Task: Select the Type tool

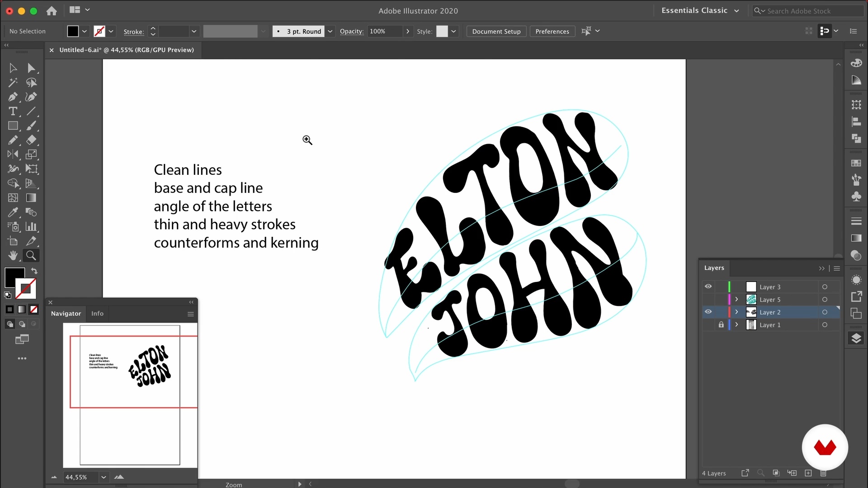Action: tap(13, 111)
